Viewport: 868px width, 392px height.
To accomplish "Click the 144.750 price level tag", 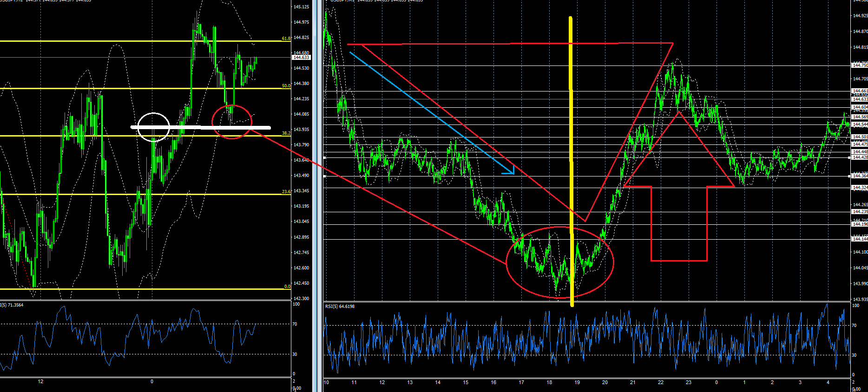I will coord(860,65).
